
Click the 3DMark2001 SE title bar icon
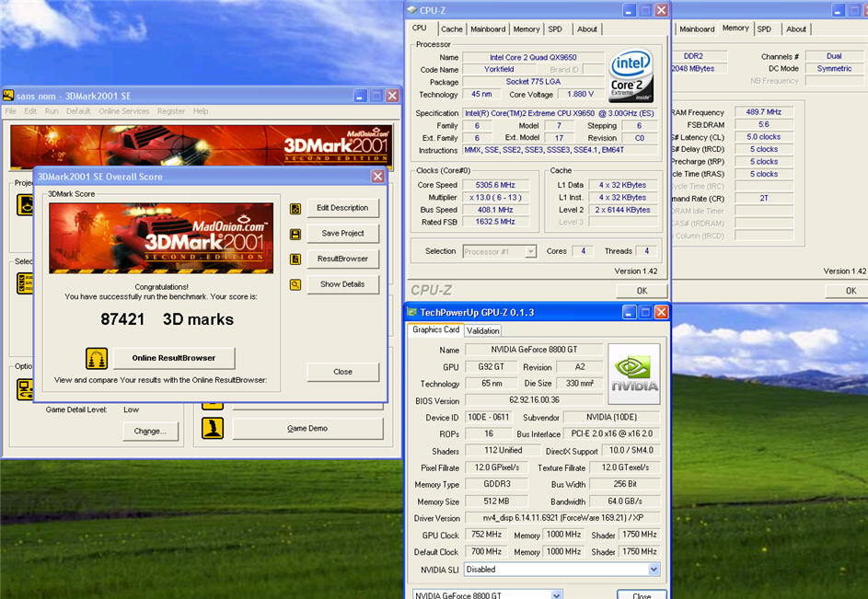[x=8, y=96]
